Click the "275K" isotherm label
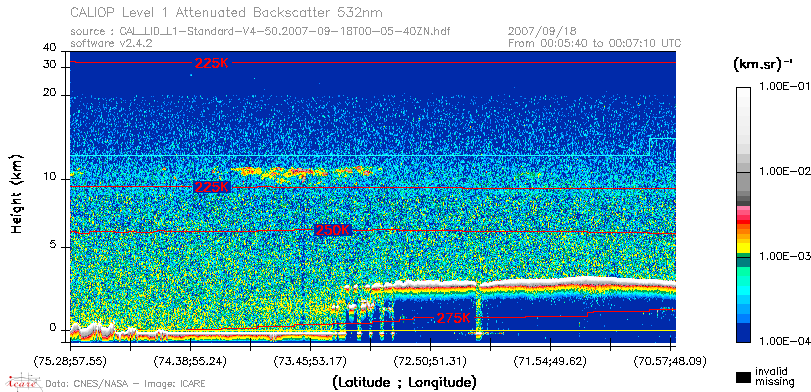The height and width of the screenshot is (392, 811). [x=454, y=318]
